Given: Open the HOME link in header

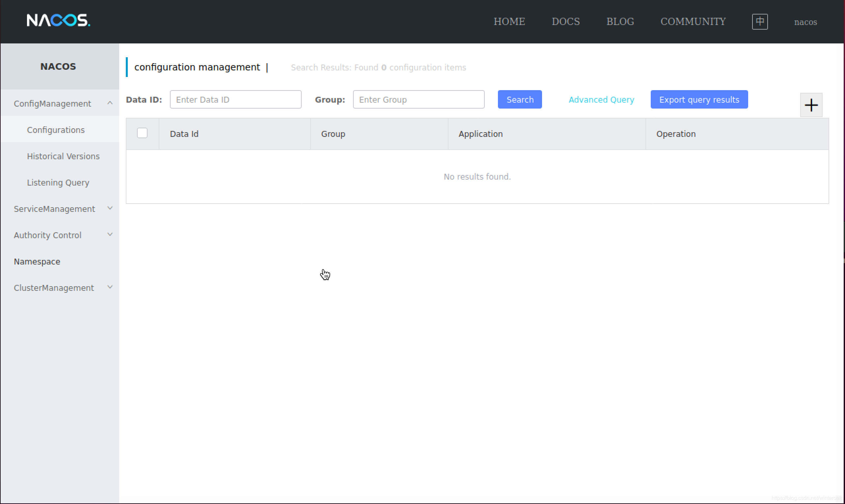Looking at the screenshot, I should click(x=509, y=21).
